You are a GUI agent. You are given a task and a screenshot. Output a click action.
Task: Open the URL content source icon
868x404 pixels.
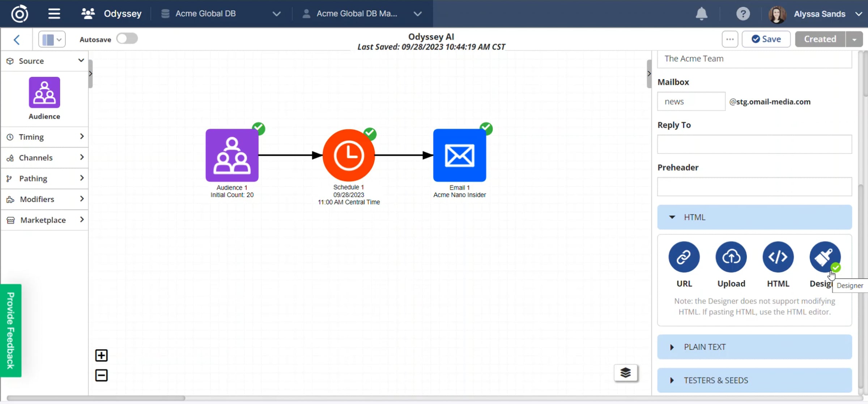[684, 257]
